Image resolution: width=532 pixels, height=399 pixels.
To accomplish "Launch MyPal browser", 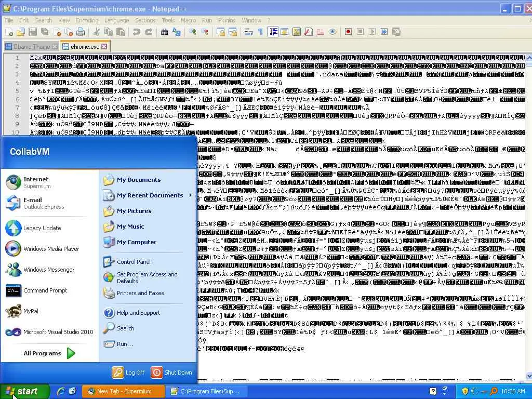I will [x=49, y=311].
